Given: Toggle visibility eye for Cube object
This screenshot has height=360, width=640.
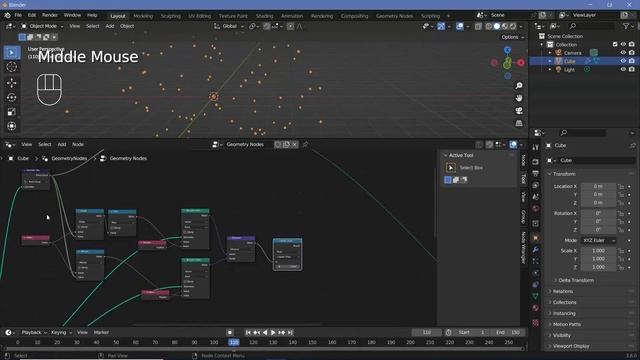Looking at the screenshot, I should click(x=623, y=61).
